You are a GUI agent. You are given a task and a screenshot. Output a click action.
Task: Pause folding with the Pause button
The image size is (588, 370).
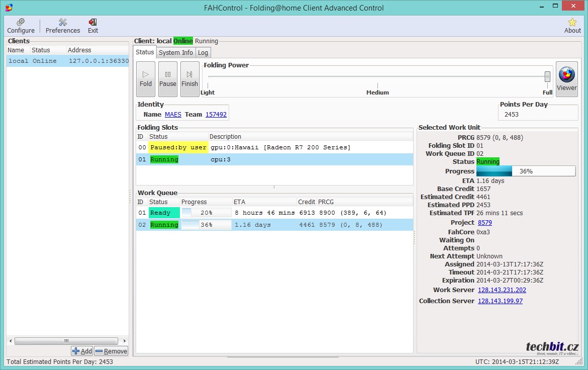click(167, 79)
